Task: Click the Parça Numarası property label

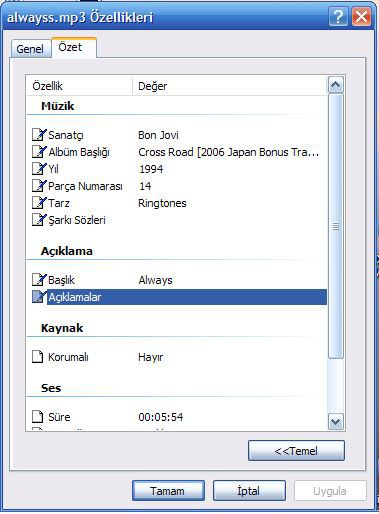Action: pyautogui.click(x=85, y=186)
